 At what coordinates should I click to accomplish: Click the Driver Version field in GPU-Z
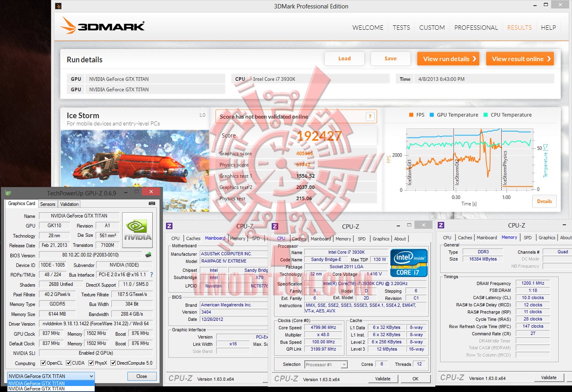(x=96, y=324)
